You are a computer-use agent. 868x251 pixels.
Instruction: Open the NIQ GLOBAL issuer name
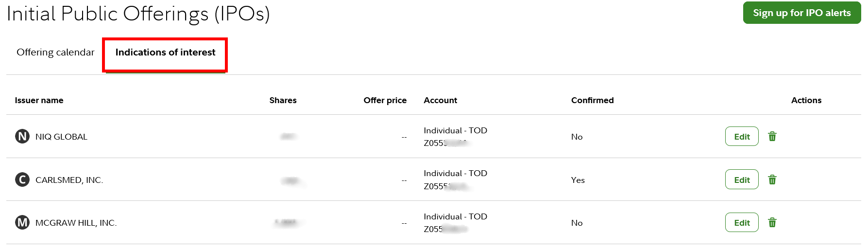tap(61, 137)
